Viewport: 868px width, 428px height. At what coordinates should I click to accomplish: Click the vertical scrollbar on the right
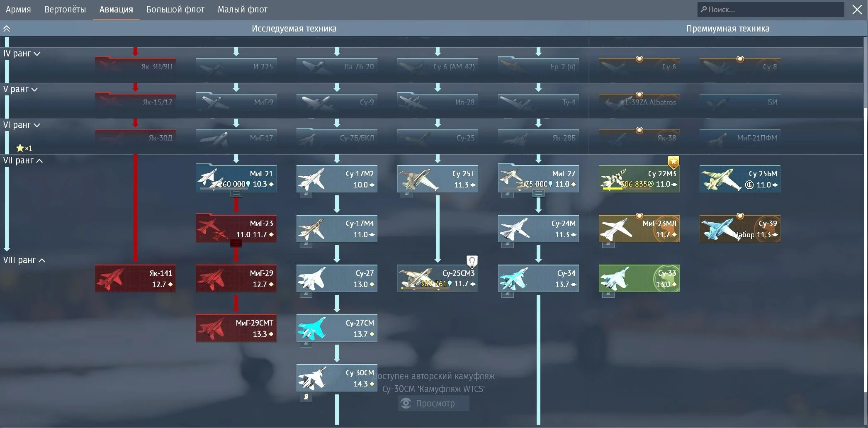pyautogui.click(x=865, y=207)
